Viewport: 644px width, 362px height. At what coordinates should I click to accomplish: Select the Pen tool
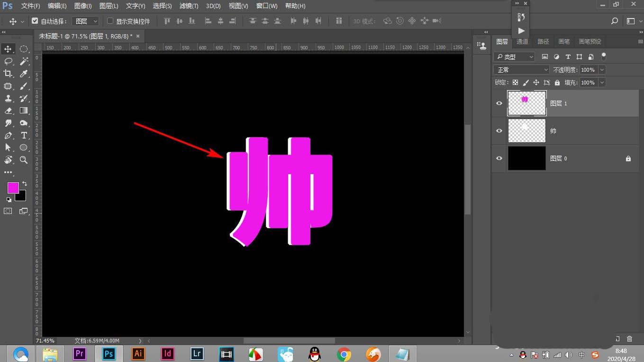[8, 135]
